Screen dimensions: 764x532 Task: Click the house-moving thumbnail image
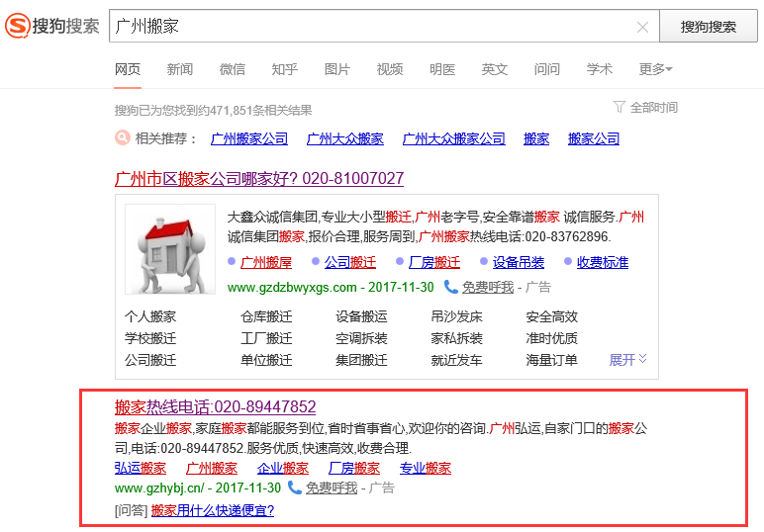pos(170,249)
